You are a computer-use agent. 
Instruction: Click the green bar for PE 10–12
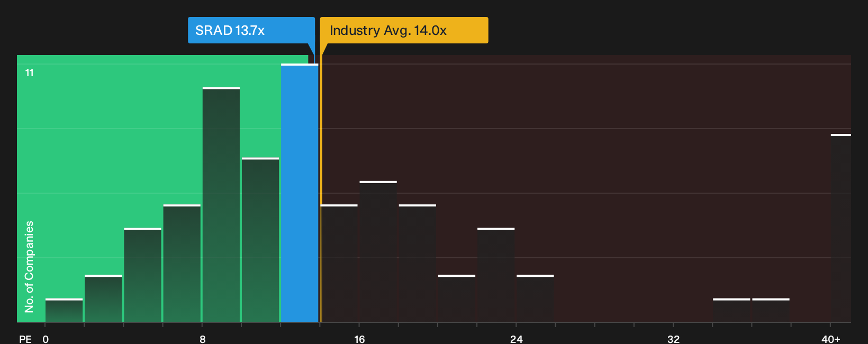tap(260, 240)
